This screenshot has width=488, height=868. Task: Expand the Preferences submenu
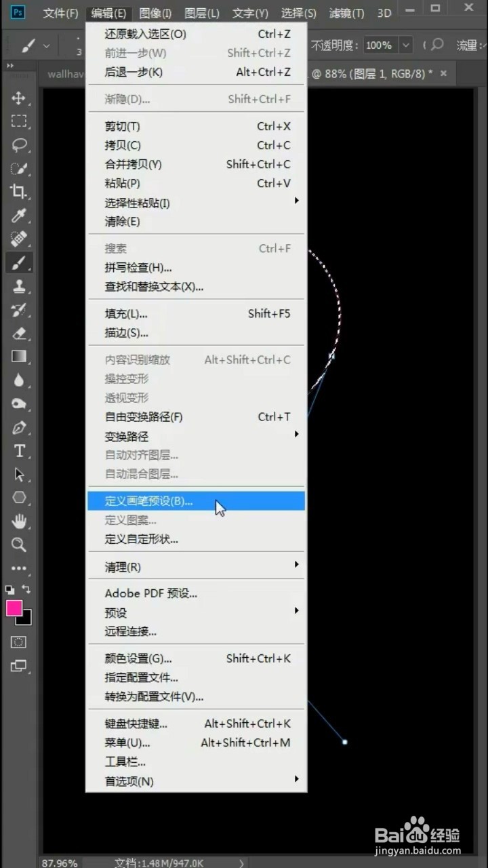(296, 779)
